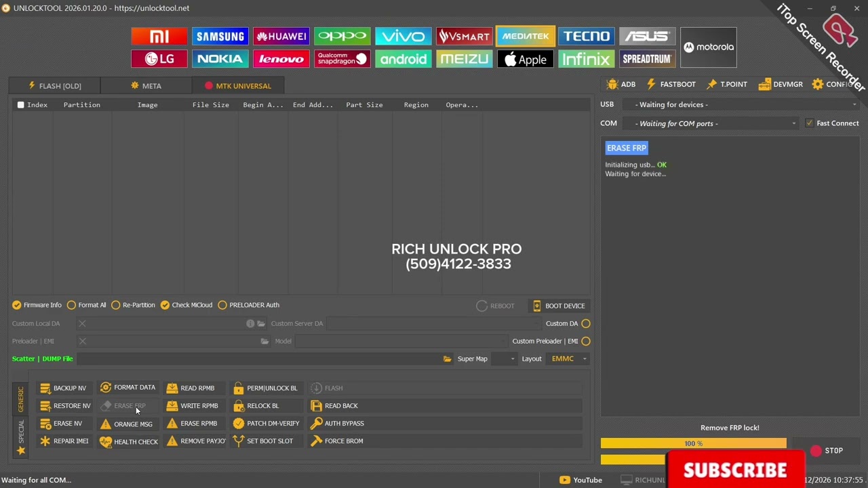Switch to the FLASH [OLD] tab

pyautogui.click(x=55, y=86)
